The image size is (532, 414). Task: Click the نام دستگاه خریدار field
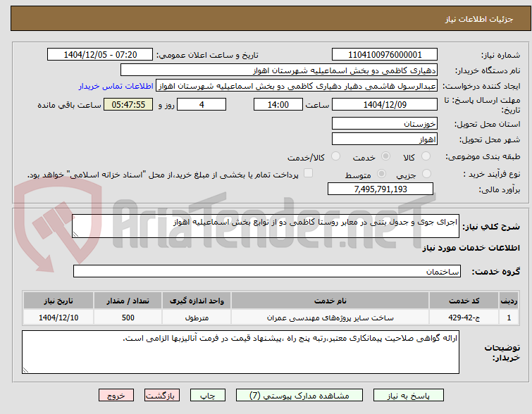(x=279, y=70)
